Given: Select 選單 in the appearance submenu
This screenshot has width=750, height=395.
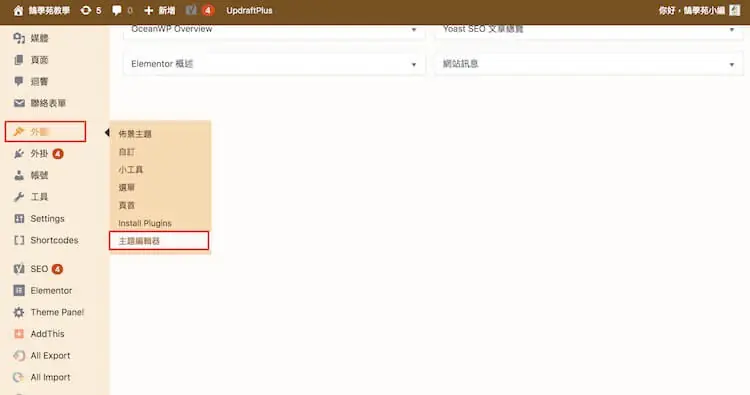Looking at the screenshot, I should (127, 187).
